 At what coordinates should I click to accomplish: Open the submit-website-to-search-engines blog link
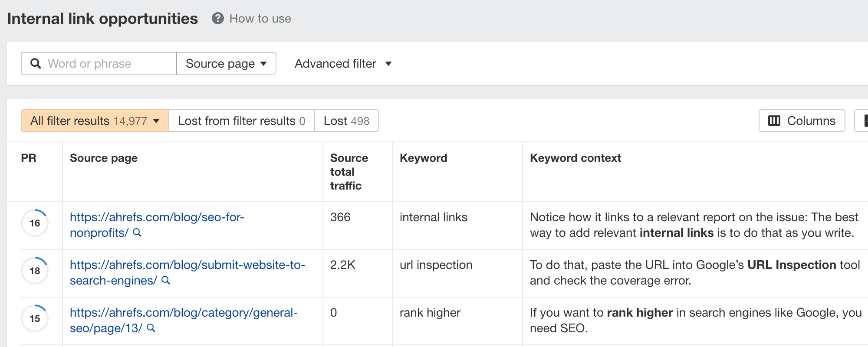click(187, 265)
